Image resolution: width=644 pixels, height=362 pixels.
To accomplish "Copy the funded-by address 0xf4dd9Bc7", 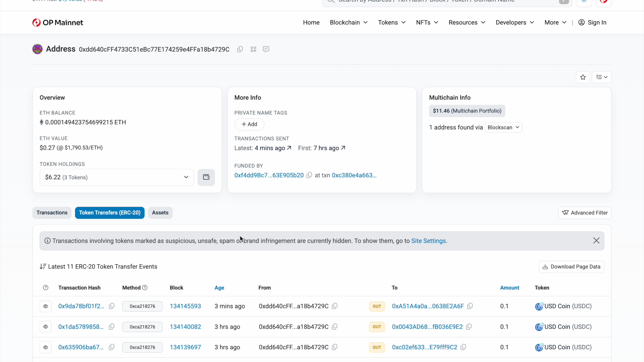I will (x=309, y=175).
